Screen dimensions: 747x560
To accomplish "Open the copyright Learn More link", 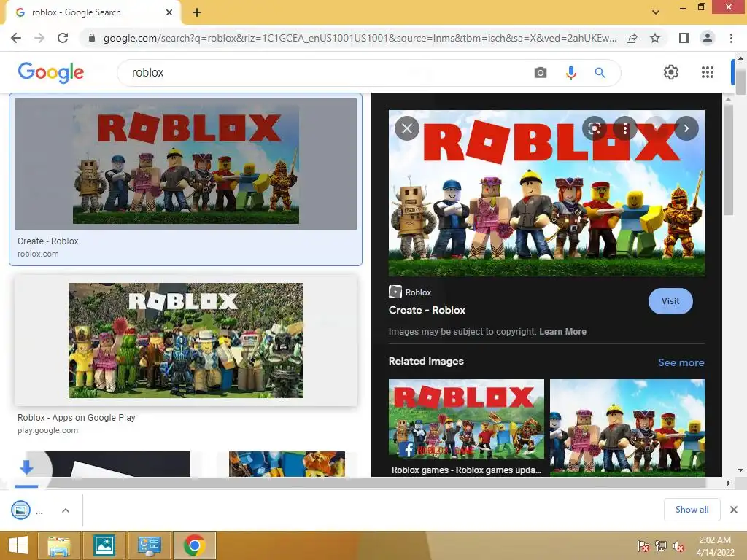I will click(x=562, y=332).
